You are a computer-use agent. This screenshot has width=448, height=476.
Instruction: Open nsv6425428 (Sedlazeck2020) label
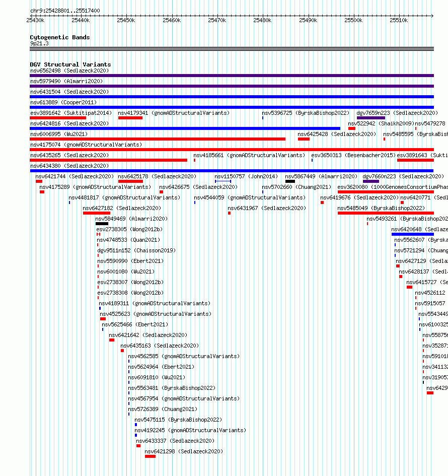coord(337,134)
